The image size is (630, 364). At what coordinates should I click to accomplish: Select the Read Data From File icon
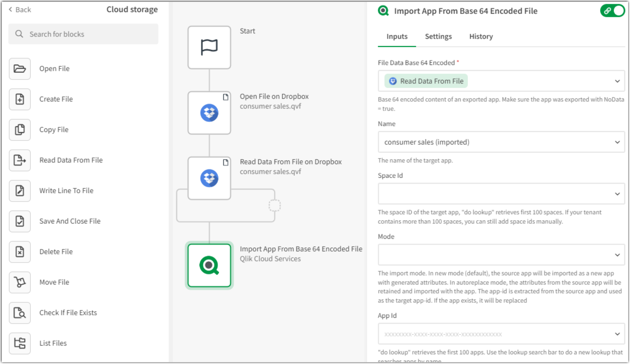click(x=19, y=160)
